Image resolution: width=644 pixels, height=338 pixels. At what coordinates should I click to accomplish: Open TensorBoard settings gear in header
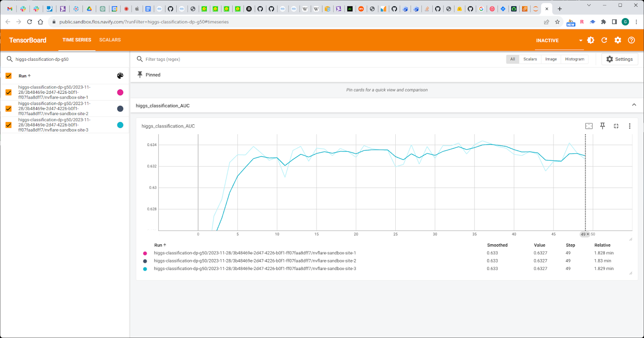coord(618,40)
